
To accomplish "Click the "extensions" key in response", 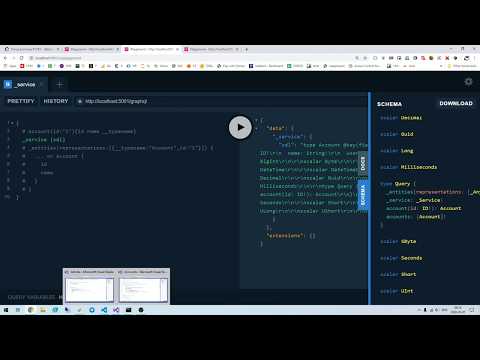I will click(285, 236).
